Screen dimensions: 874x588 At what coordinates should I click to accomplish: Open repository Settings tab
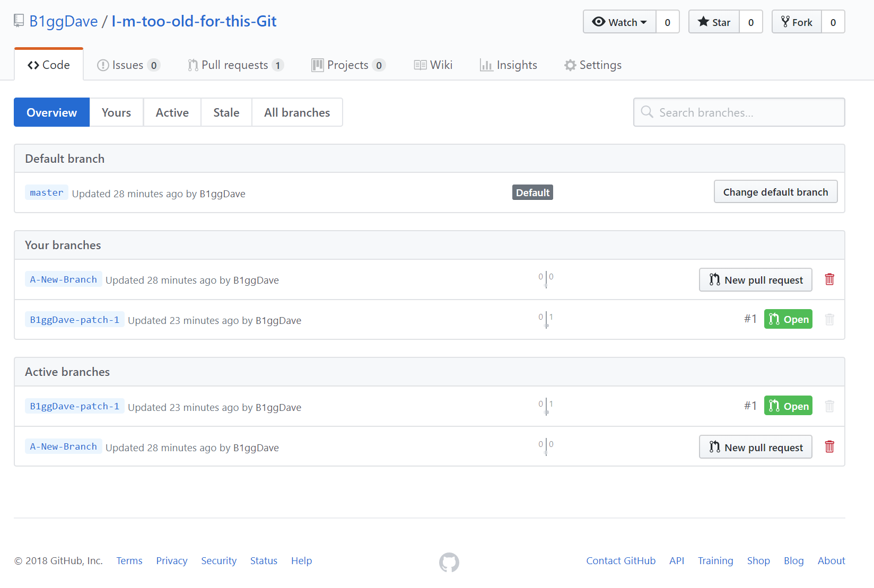tap(593, 65)
